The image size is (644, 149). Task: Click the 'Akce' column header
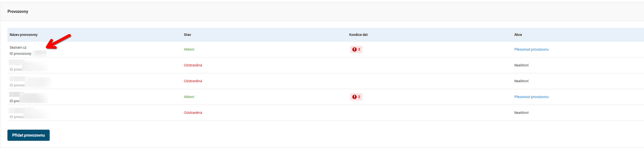tap(518, 35)
